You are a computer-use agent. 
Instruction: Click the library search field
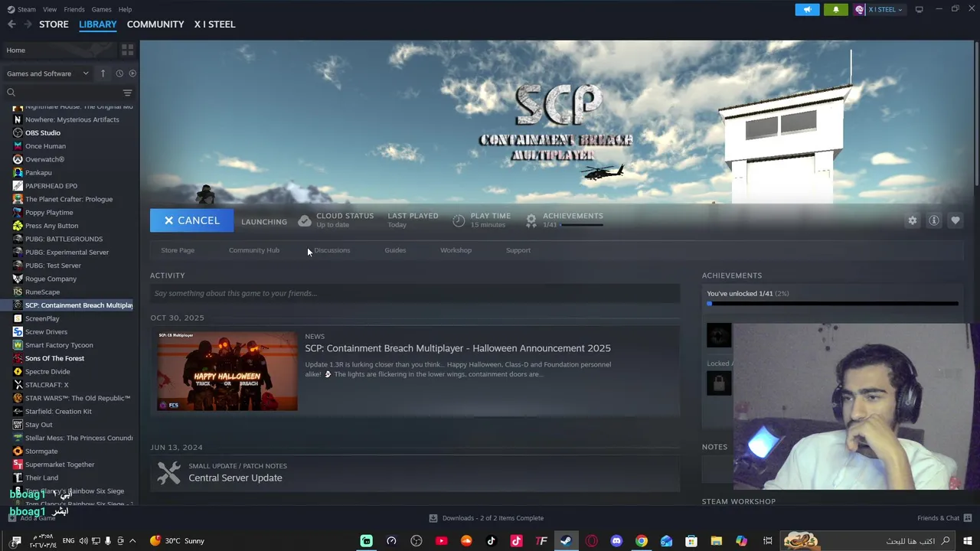[x=63, y=93]
